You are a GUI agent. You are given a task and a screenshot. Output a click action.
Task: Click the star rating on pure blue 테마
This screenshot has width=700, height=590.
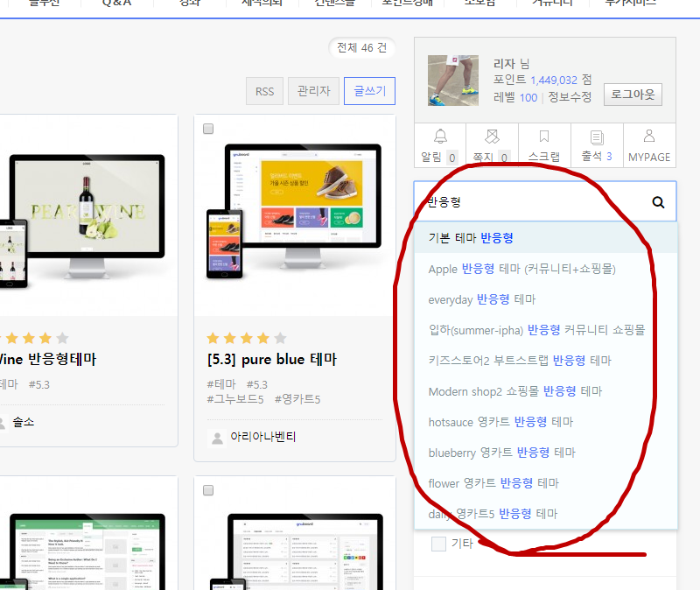pyautogui.click(x=246, y=338)
